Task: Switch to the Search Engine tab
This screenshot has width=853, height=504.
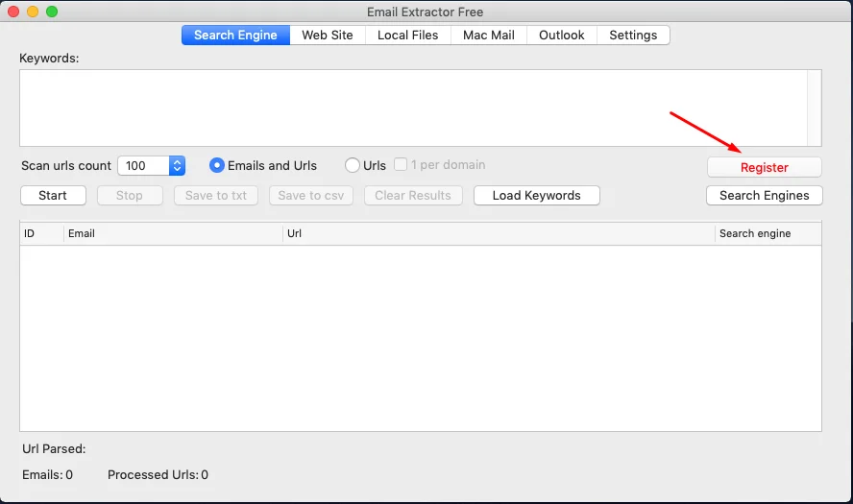Action: point(235,36)
